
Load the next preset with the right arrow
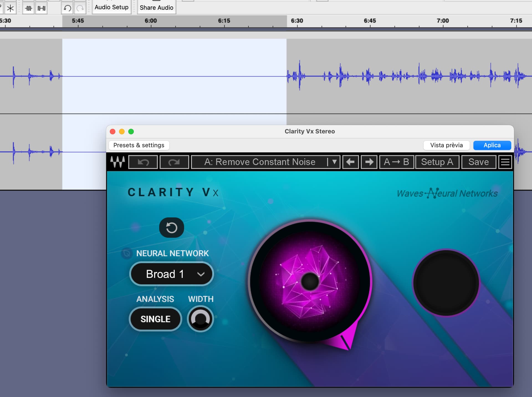pyautogui.click(x=369, y=162)
